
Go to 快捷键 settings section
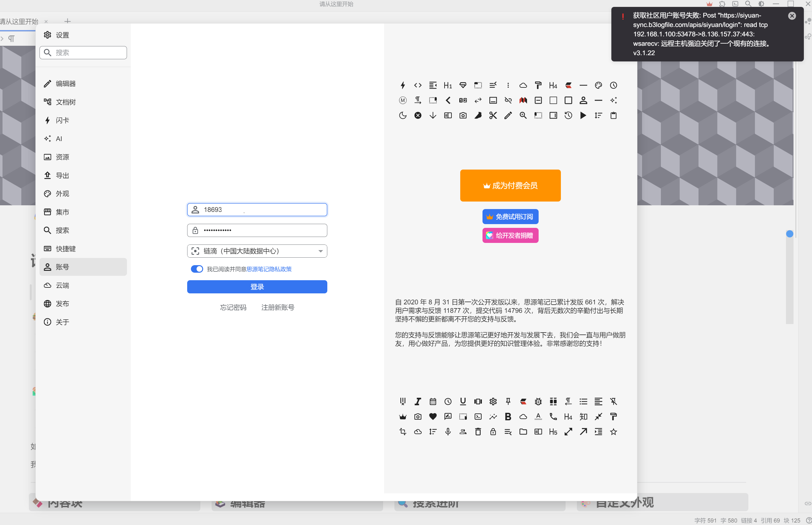coord(66,249)
